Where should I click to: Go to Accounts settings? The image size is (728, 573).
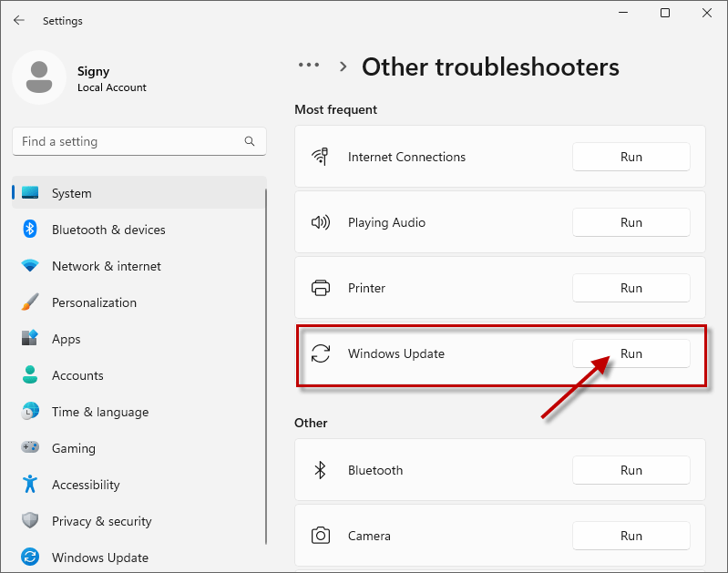[139, 375]
